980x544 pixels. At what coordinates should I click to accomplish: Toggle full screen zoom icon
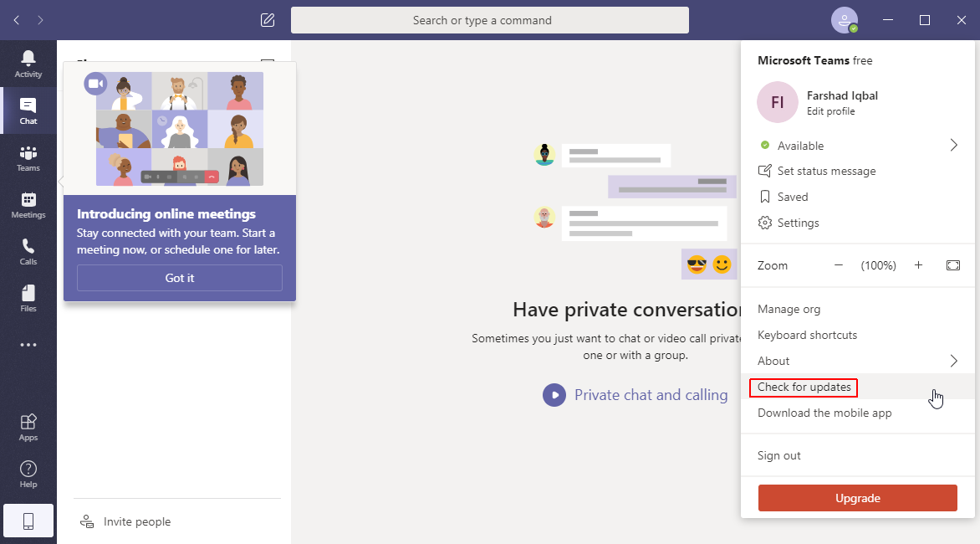[x=953, y=265]
